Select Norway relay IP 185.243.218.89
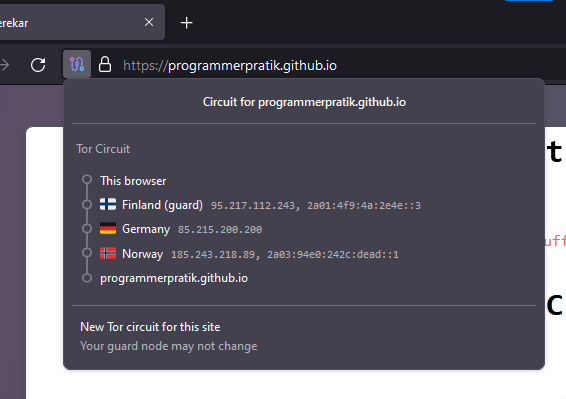Screen dimensions: 566x399 [213, 255]
